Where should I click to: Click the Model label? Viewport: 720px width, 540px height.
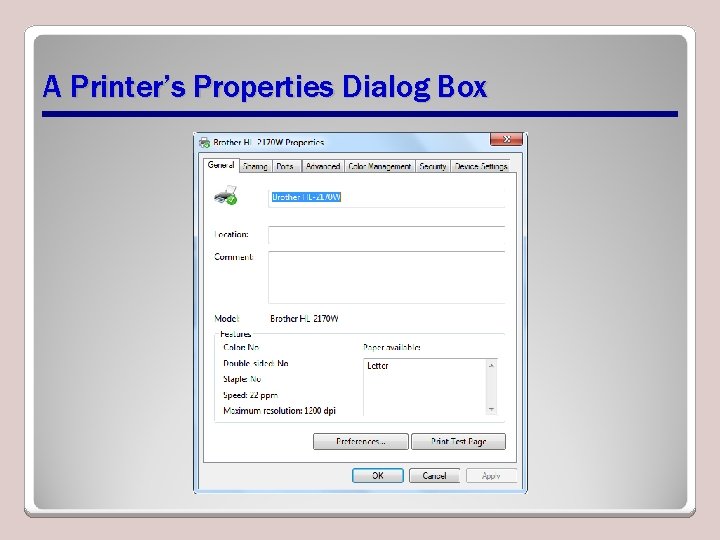pyautogui.click(x=227, y=319)
